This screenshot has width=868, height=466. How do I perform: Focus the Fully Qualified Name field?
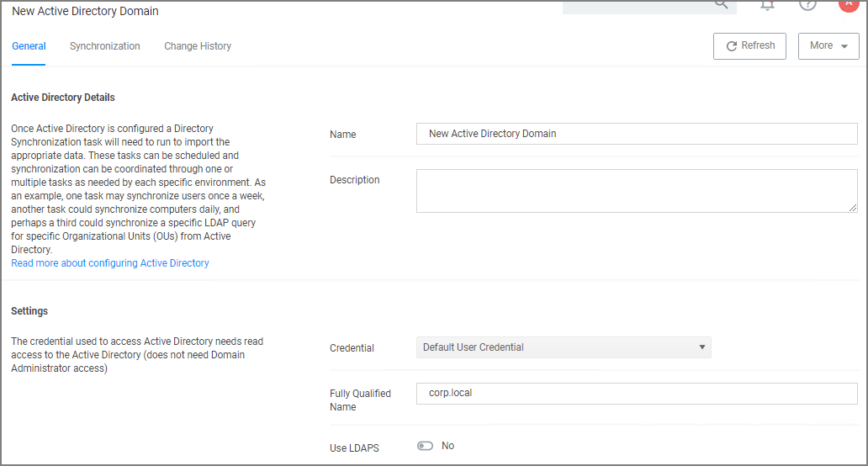point(637,394)
